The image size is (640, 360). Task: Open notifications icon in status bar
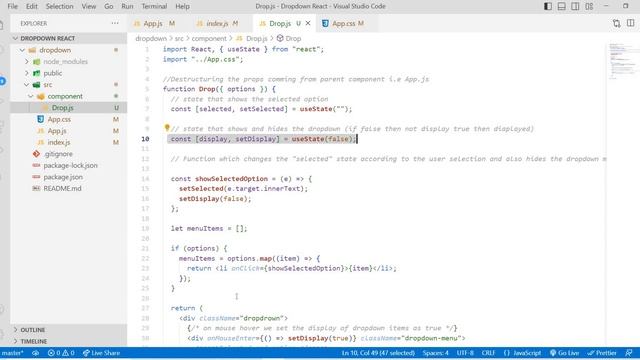pos(629,353)
